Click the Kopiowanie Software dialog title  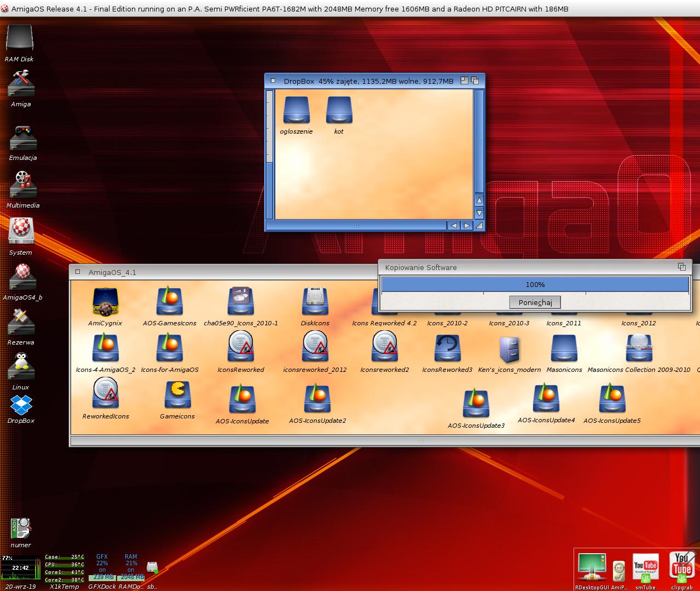coord(421,267)
